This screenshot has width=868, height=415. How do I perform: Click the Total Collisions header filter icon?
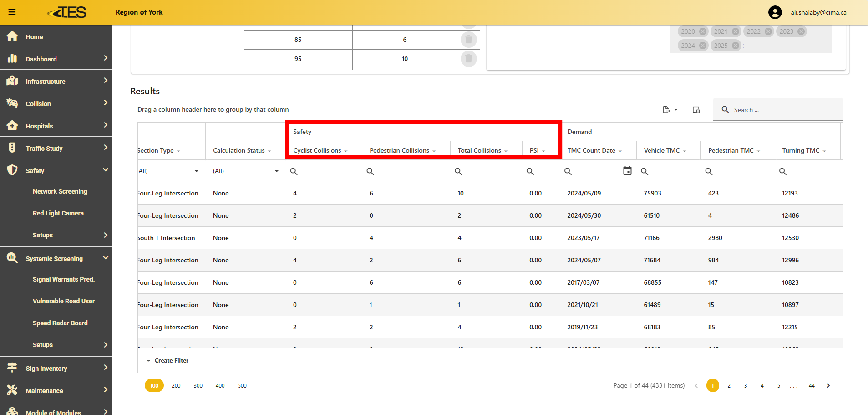(506, 151)
